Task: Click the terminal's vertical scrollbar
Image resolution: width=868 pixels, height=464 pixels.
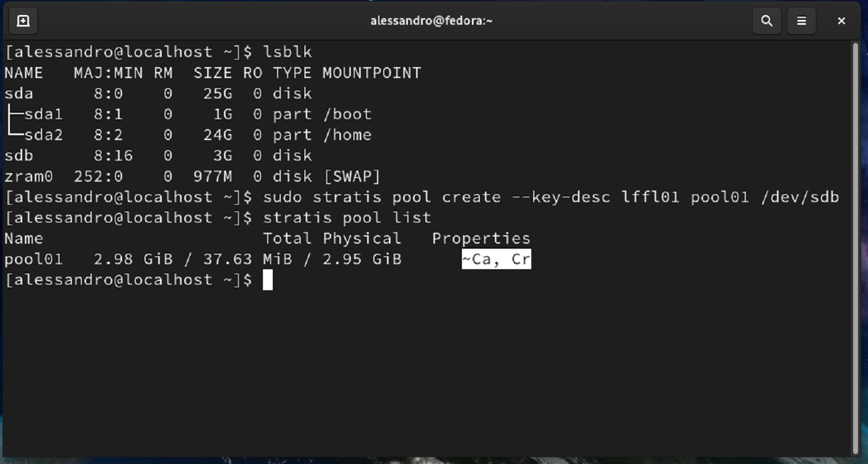Action: (x=856, y=248)
